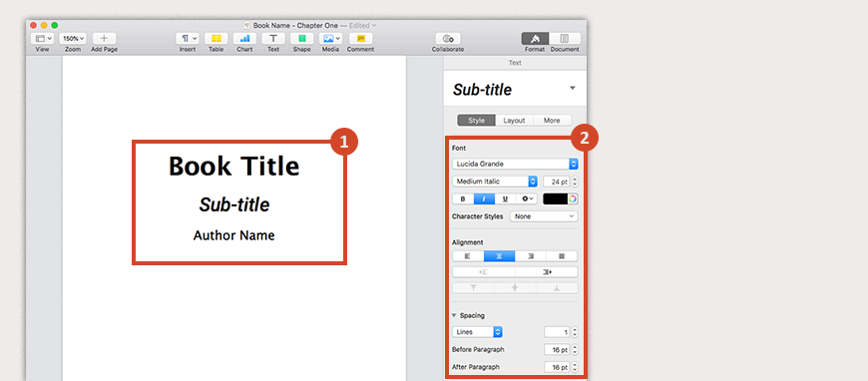Open the Lucida Grande font dropdown
868x381 pixels.
515,164
